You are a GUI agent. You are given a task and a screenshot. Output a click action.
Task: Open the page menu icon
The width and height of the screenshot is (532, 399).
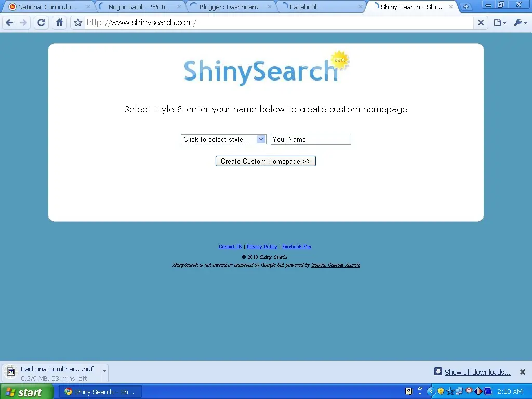[500, 23]
